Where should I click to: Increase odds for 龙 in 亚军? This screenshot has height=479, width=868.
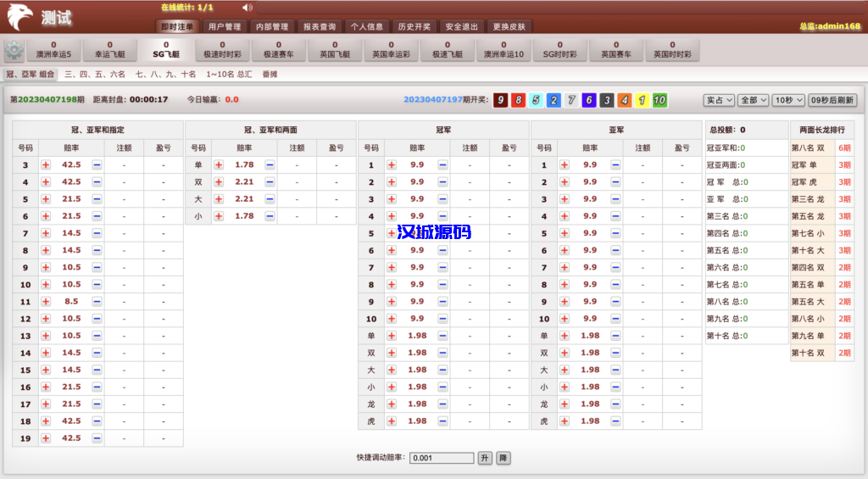click(565, 404)
